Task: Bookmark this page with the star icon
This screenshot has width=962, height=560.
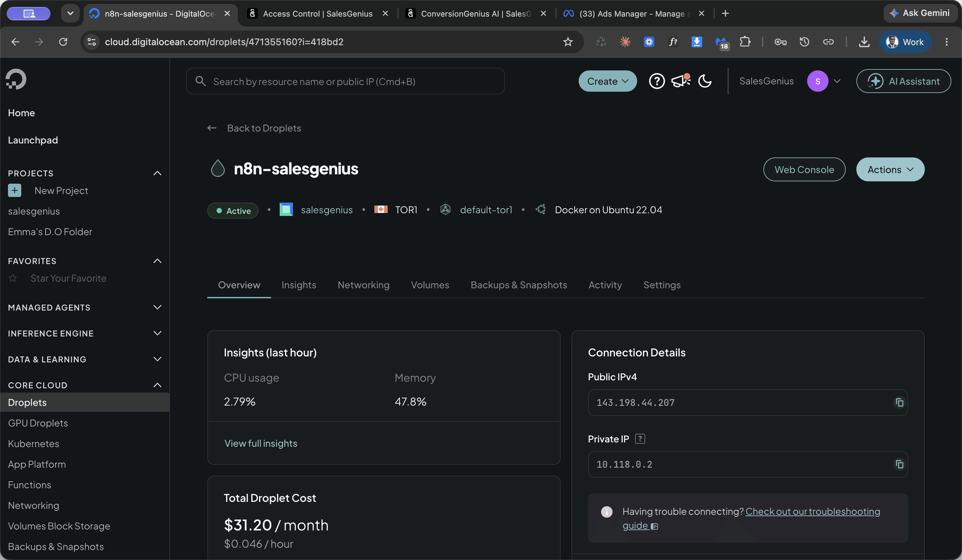Action: [x=568, y=42]
